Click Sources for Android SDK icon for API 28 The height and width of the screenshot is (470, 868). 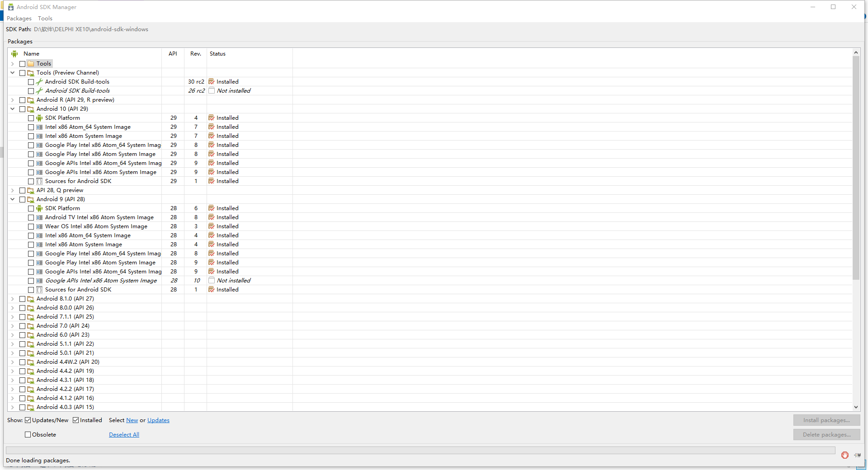coord(39,290)
